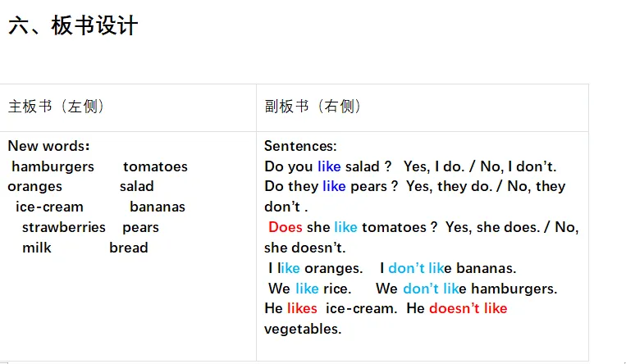
Task: Click the 'Sentences:' label
Action: coord(300,146)
